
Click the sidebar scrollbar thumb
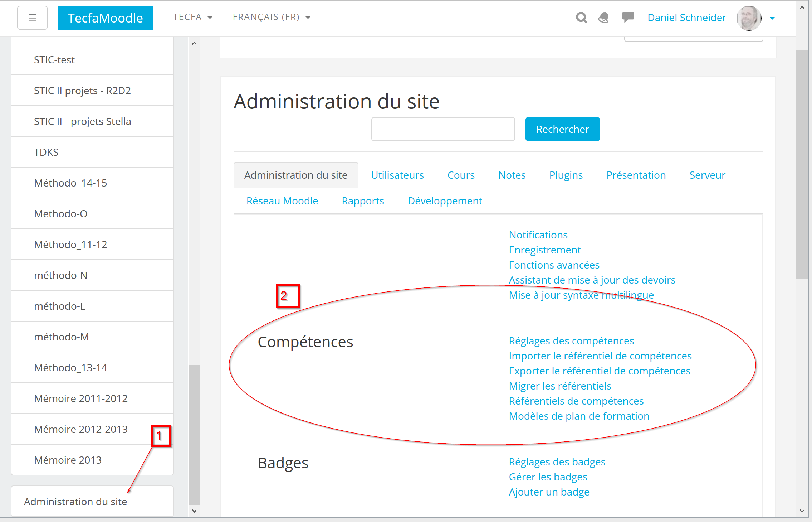pos(194,434)
